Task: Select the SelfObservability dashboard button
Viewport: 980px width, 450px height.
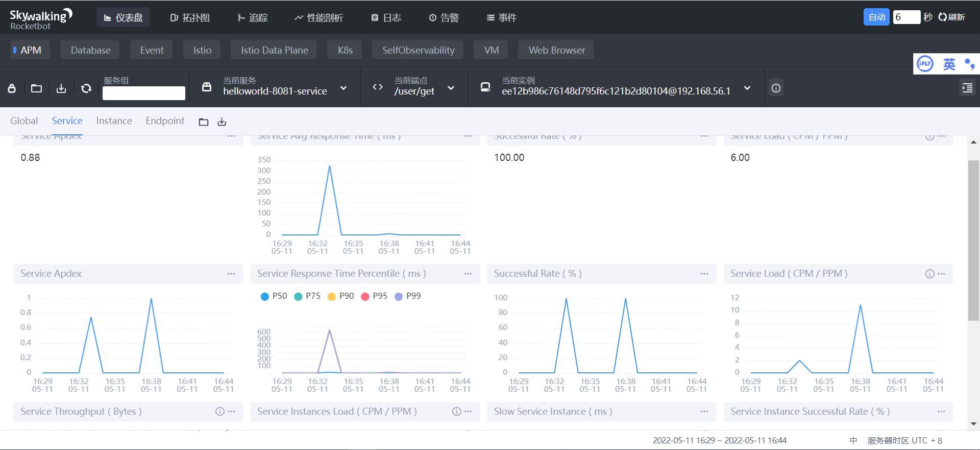Action: tap(418, 50)
